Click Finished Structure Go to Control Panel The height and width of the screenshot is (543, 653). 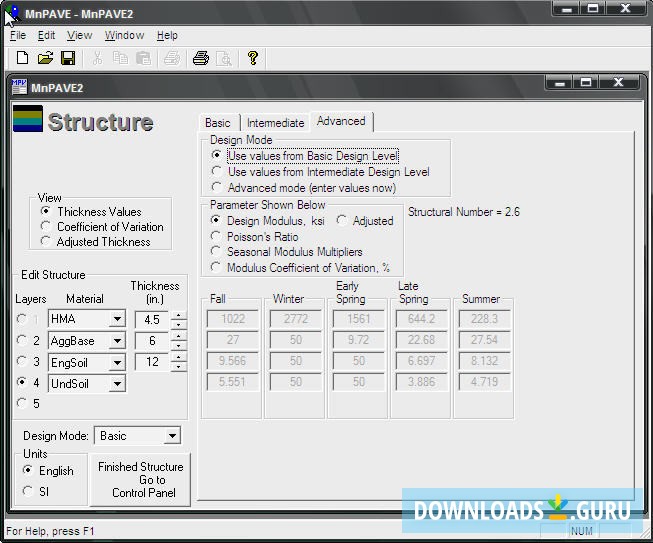(x=140, y=480)
